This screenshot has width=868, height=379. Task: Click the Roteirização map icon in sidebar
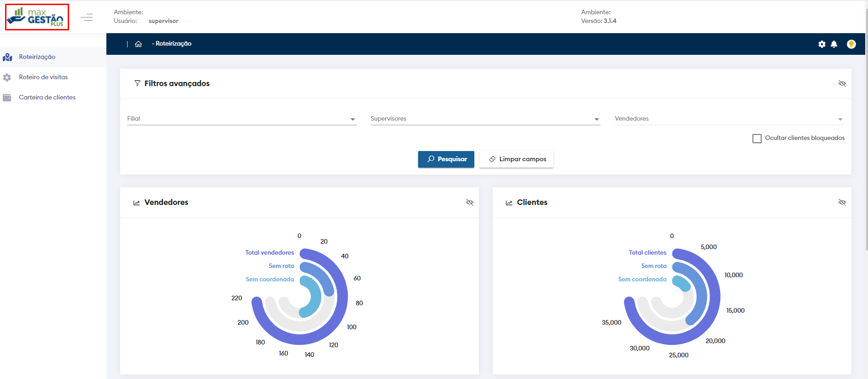[x=7, y=57]
